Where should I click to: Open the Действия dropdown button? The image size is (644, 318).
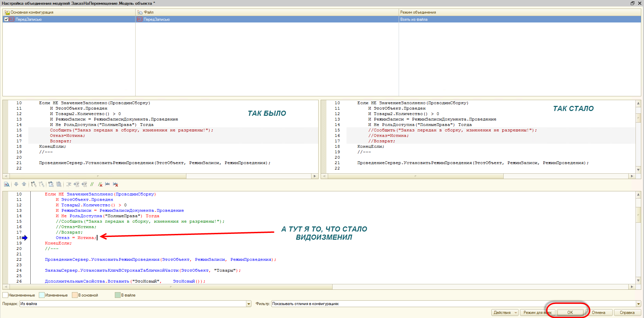[505, 313]
